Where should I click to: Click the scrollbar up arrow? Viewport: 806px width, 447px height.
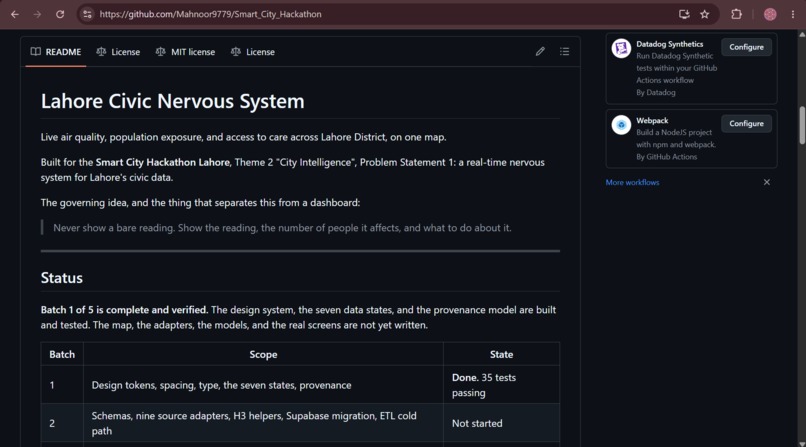point(802,34)
